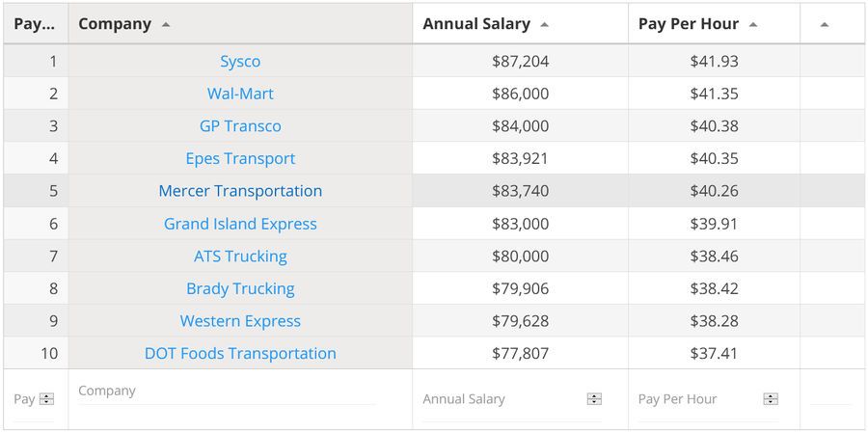Open the Brady Trucking link

(x=240, y=288)
